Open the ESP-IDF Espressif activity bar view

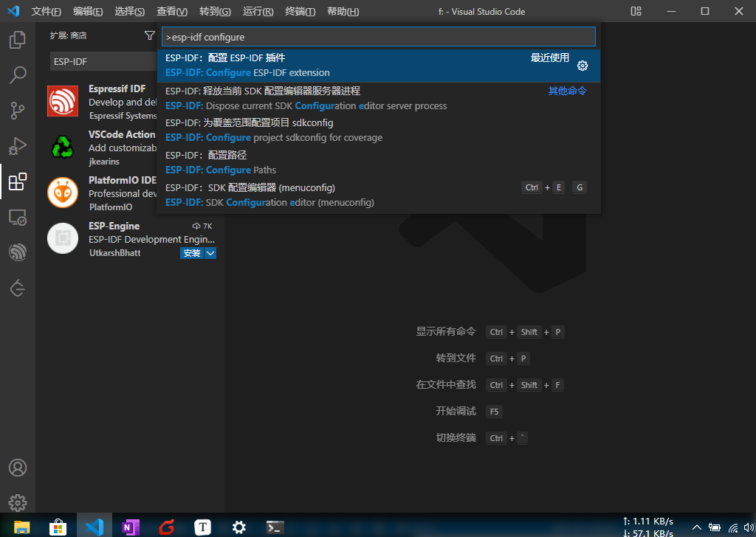coord(18,252)
